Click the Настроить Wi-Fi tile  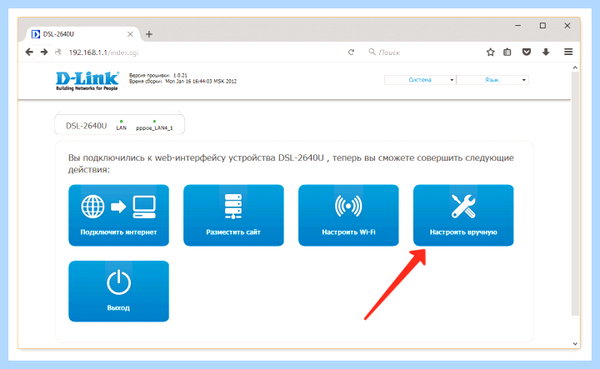click(x=348, y=215)
